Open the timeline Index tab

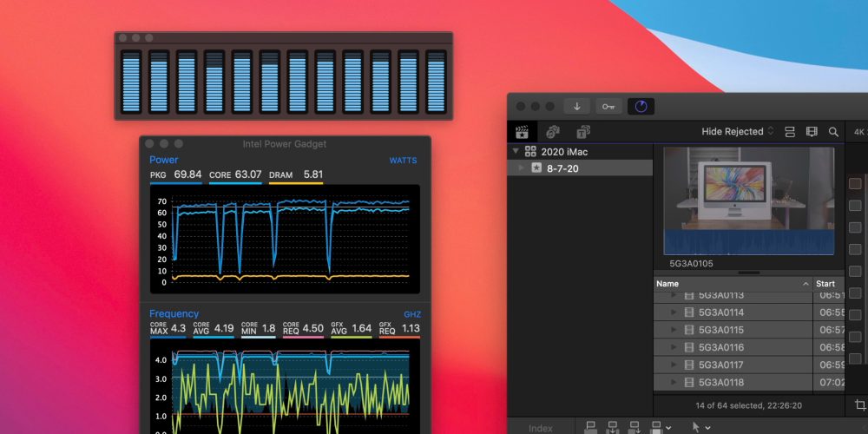[540, 428]
